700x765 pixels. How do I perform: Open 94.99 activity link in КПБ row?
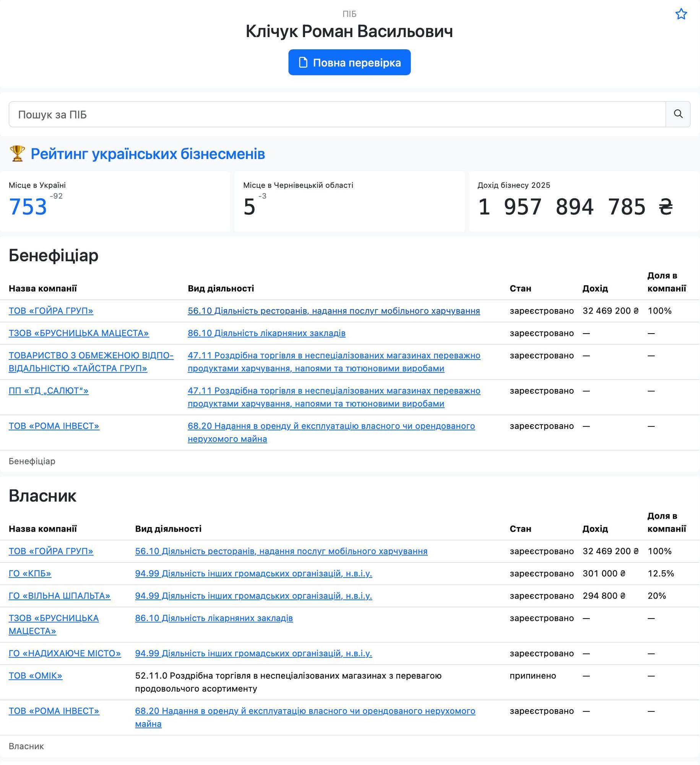pos(253,573)
